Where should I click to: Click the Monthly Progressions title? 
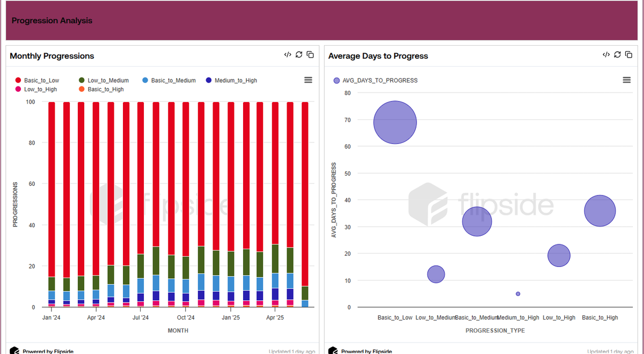pyautogui.click(x=52, y=56)
